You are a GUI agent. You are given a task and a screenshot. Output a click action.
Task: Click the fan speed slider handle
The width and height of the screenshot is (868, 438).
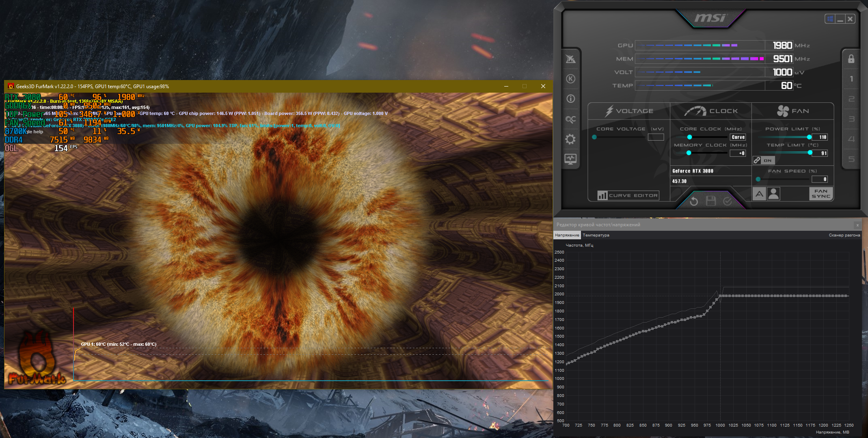(758, 179)
